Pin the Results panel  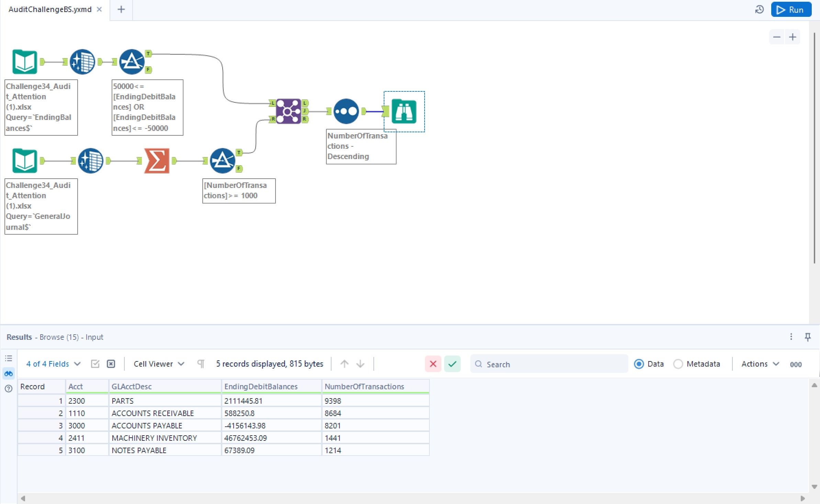(x=808, y=337)
